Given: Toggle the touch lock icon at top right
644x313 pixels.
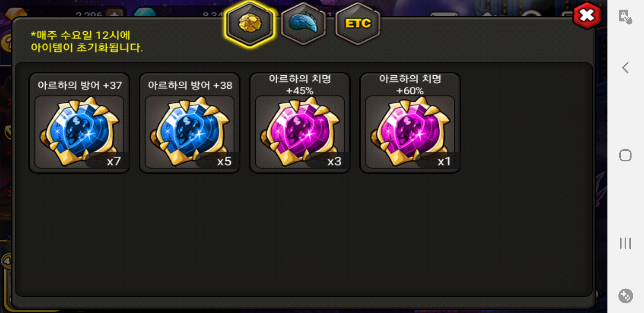Looking at the screenshot, I should pyautogui.click(x=625, y=17).
